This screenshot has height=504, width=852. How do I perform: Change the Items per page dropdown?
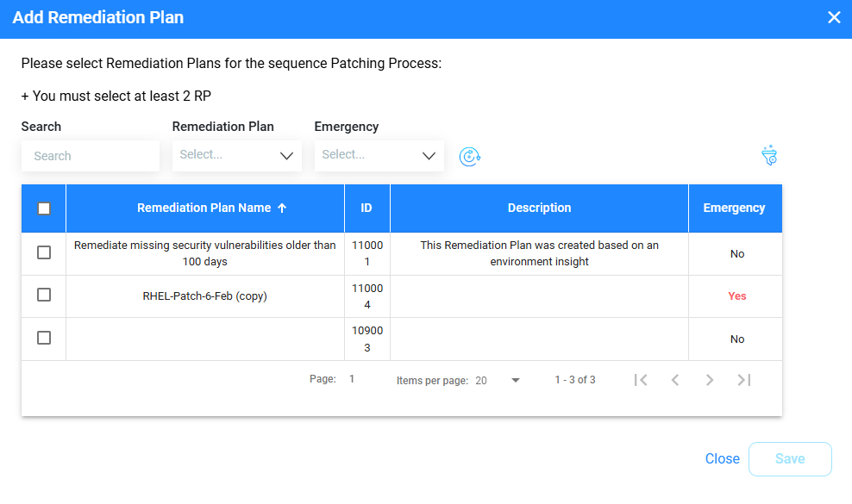click(498, 380)
